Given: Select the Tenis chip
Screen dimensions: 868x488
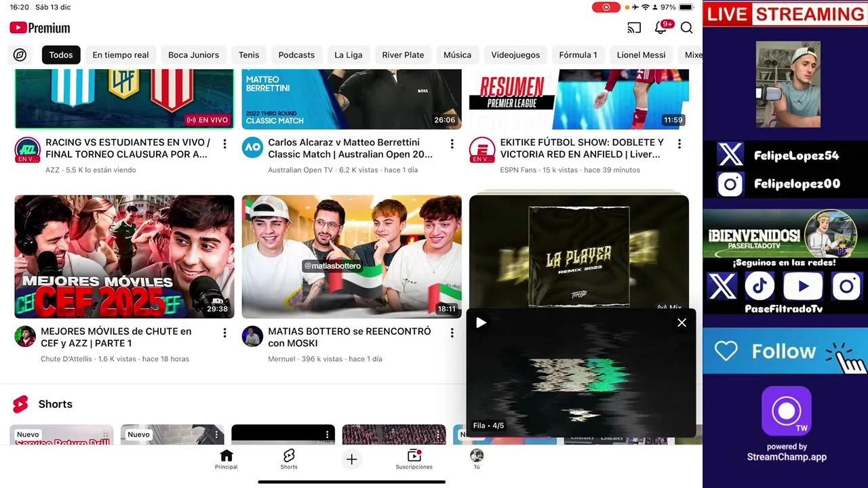Looking at the screenshot, I should click(x=249, y=55).
